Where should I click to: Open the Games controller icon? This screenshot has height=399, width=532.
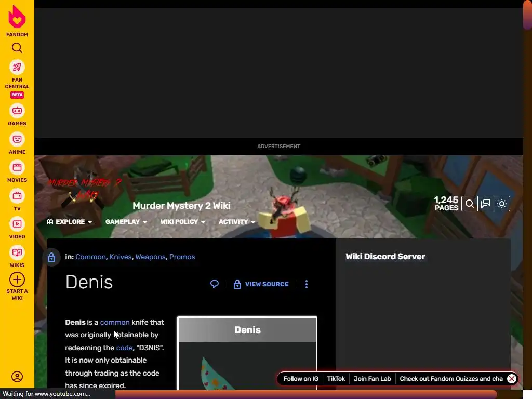pos(17,111)
